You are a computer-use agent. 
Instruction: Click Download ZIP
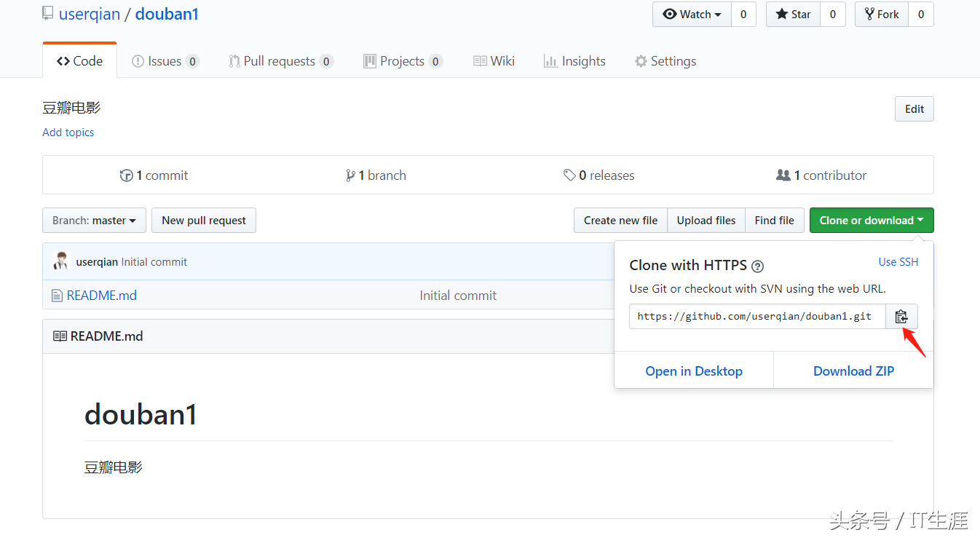click(853, 371)
